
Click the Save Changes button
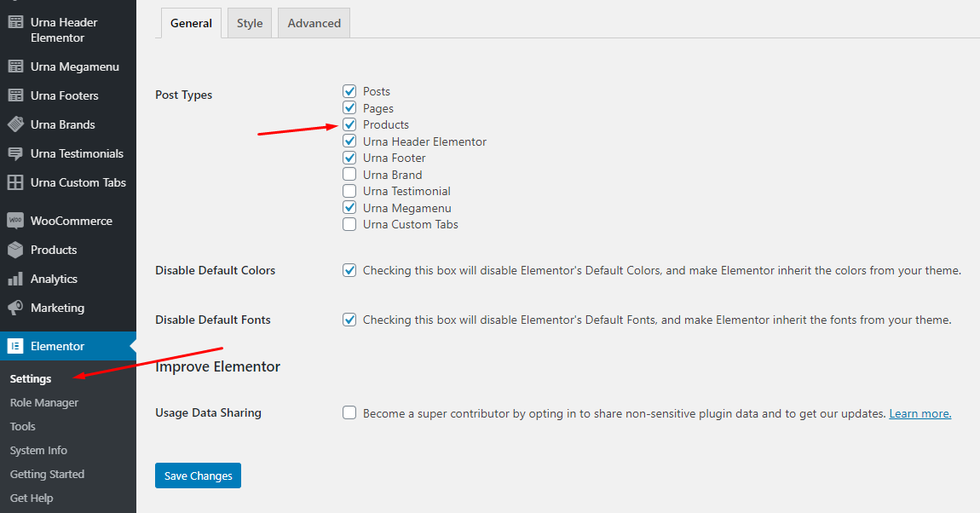pos(198,476)
